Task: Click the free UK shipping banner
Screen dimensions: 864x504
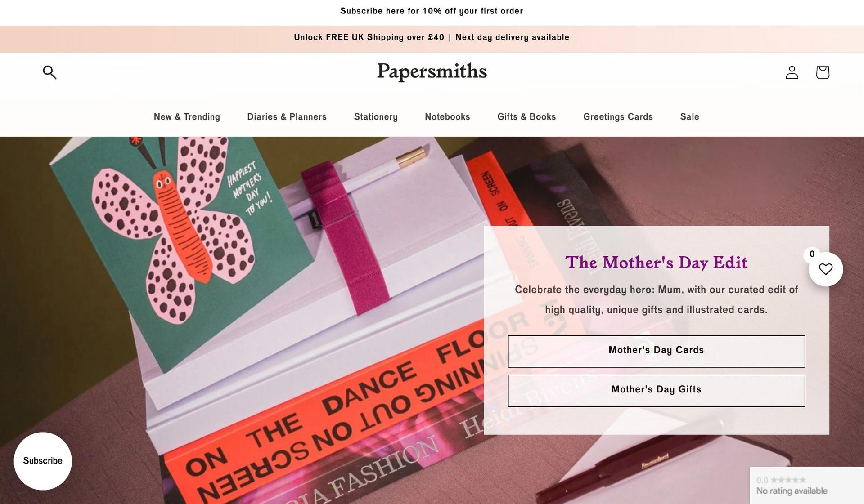Action: coord(432,37)
